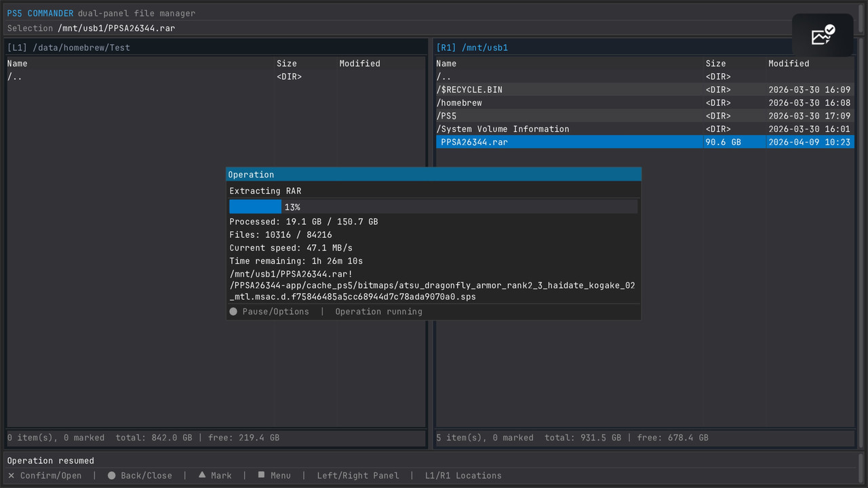Click the Modified column header in the left panel

[x=359, y=64]
